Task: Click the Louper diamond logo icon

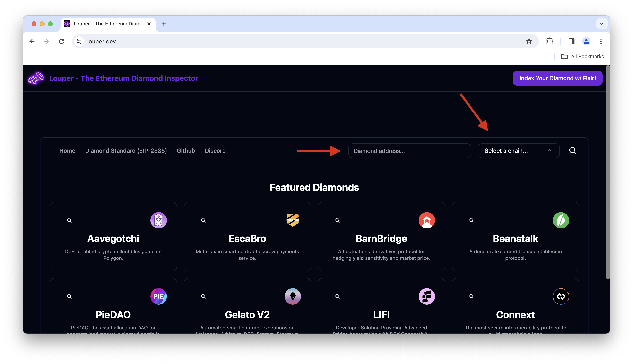Action: pos(36,78)
